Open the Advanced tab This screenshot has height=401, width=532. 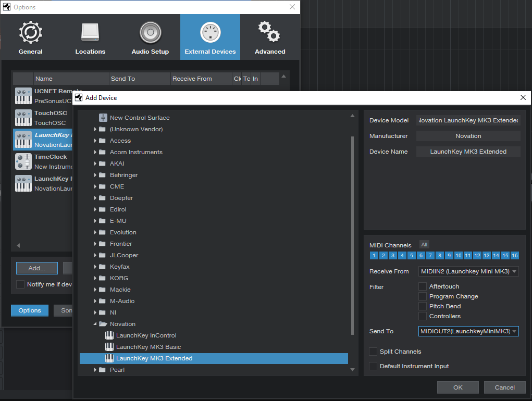click(270, 37)
